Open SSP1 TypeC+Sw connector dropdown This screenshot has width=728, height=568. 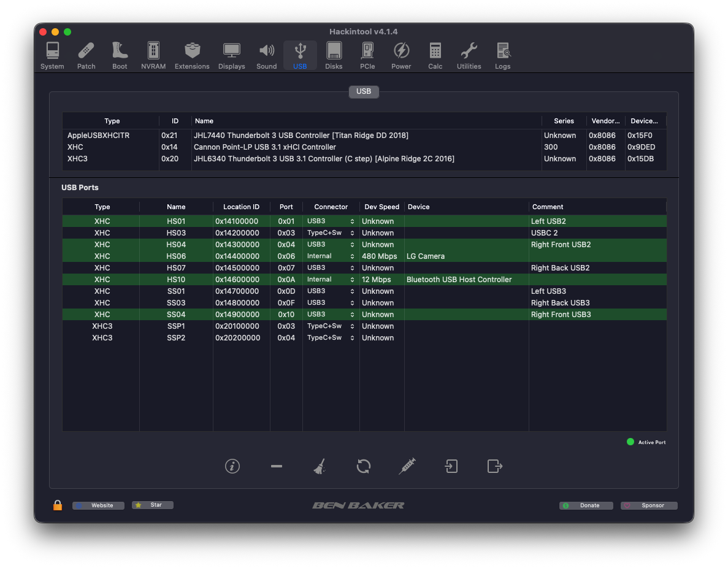point(331,326)
